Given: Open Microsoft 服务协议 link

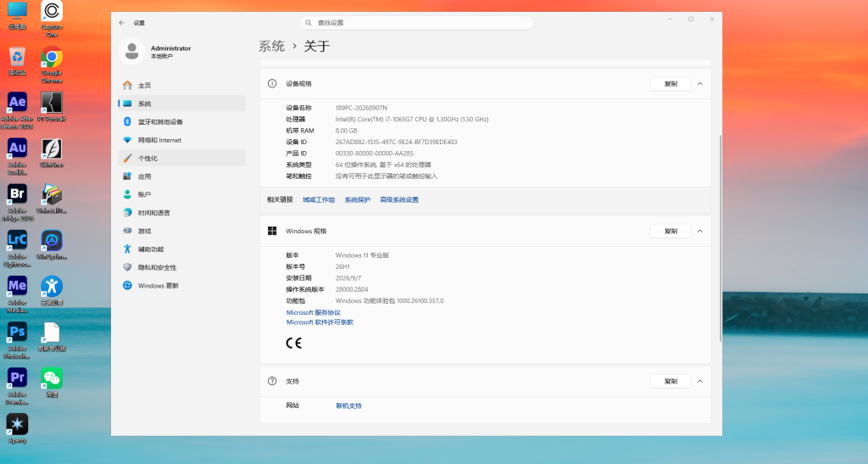Looking at the screenshot, I should (x=314, y=313).
